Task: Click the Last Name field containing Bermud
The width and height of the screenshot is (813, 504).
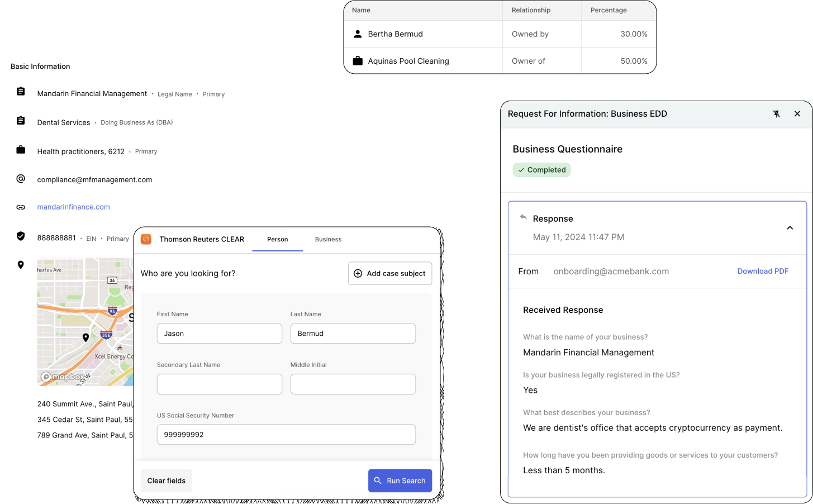Action: click(x=353, y=334)
